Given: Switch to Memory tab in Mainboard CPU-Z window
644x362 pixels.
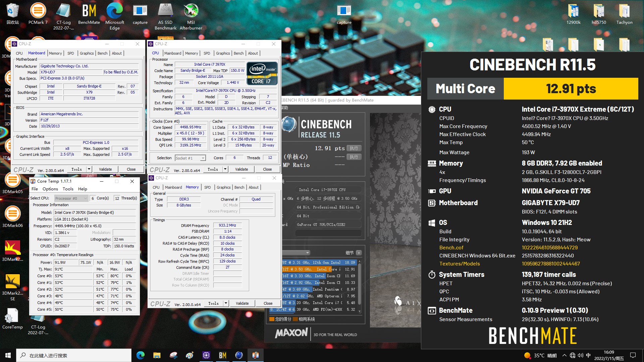Looking at the screenshot, I should point(55,53).
